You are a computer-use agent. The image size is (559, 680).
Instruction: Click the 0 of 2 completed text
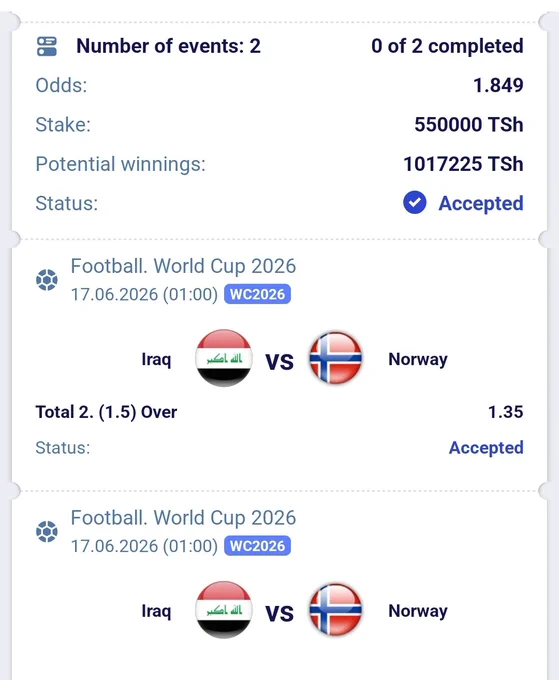[x=448, y=46]
